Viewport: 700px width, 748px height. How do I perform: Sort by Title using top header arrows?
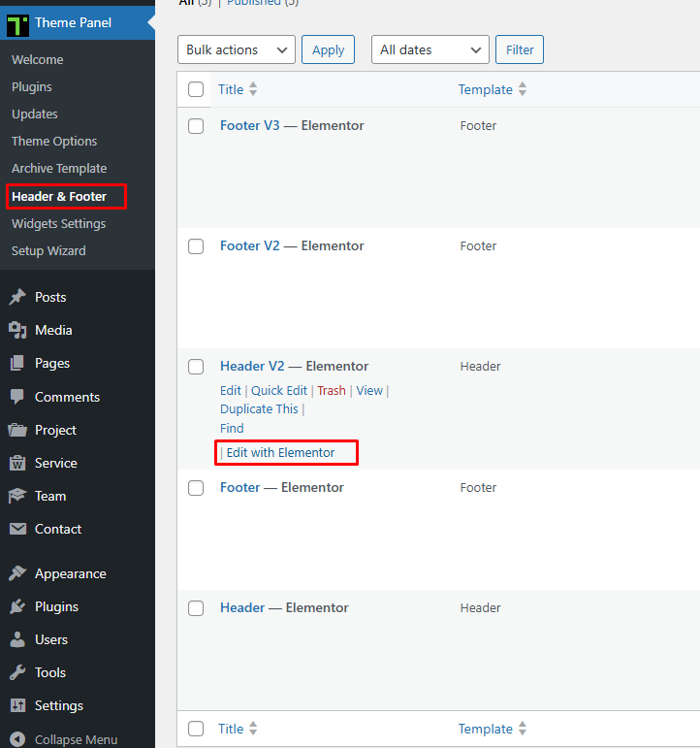point(253,89)
